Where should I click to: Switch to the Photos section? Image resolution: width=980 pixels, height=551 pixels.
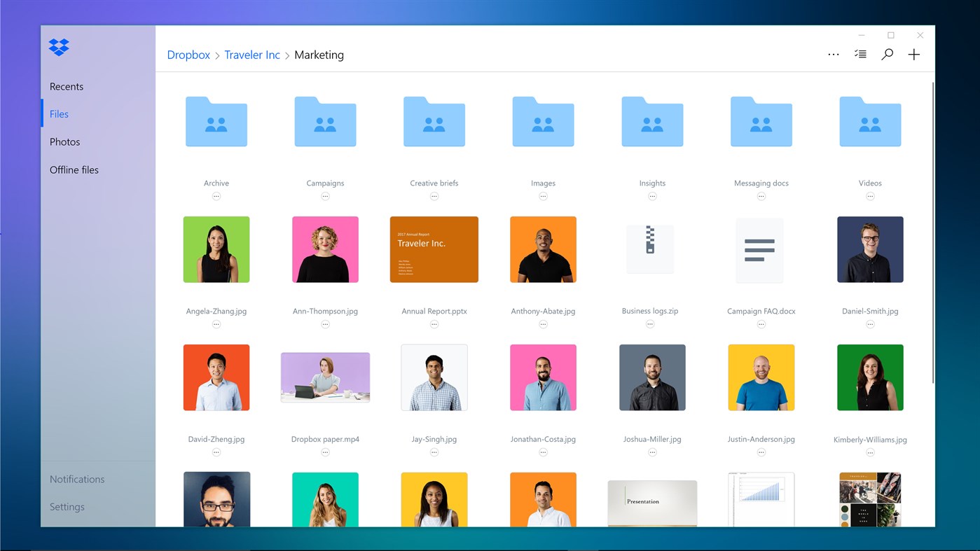point(64,141)
